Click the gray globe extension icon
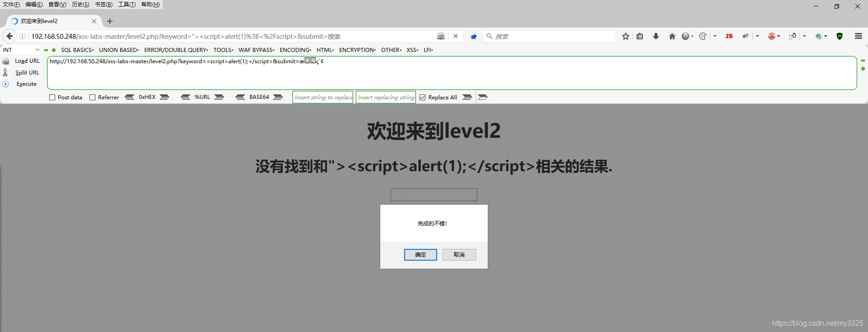 click(x=686, y=36)
